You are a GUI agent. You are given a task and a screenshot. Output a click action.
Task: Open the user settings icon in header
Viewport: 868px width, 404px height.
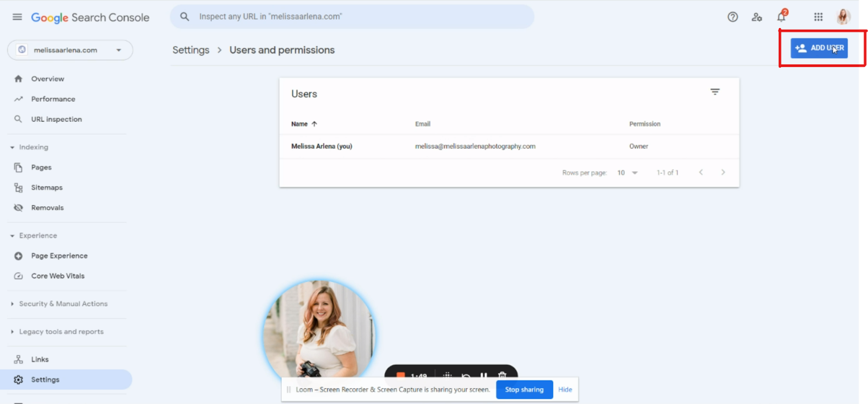click(x=757, y=17)
